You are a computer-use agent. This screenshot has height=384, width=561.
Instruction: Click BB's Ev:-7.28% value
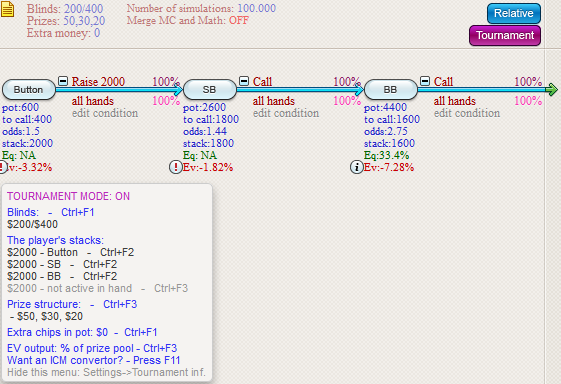click(x=389, y=167)
